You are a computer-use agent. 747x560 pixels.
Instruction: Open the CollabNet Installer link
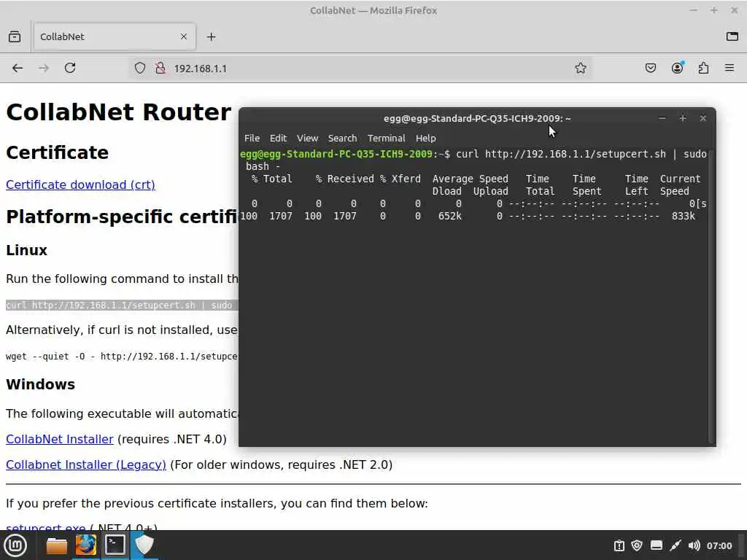tap(60, 439)
